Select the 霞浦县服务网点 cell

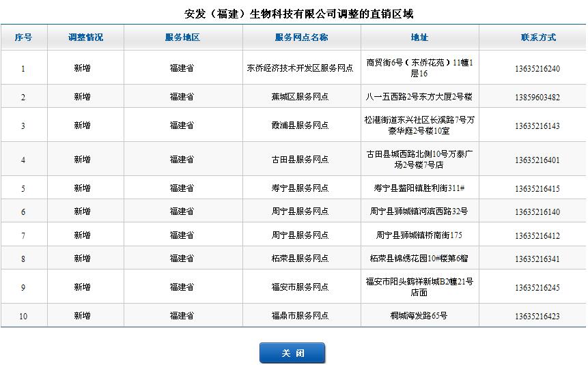coord(300,125)
